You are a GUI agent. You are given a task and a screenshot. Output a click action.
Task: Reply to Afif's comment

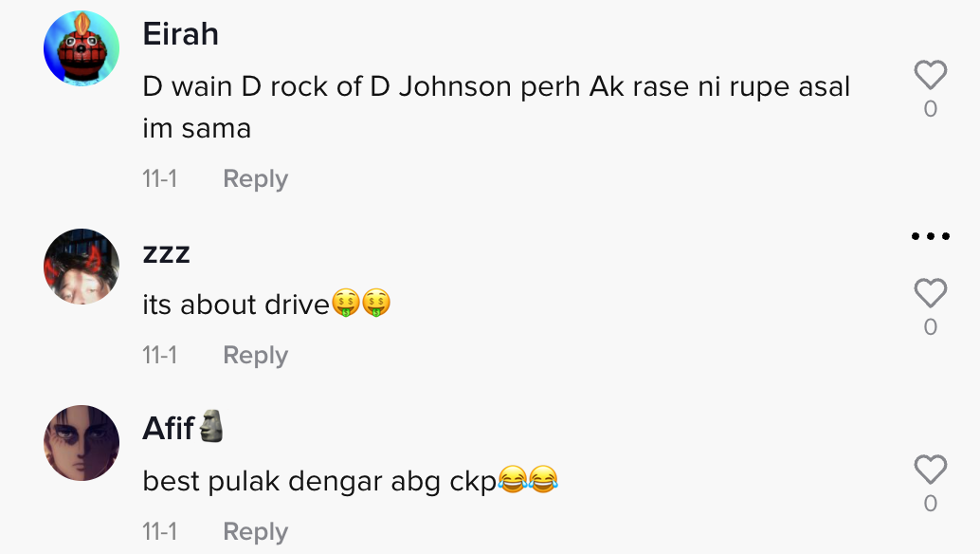click(x=255, y=531)
